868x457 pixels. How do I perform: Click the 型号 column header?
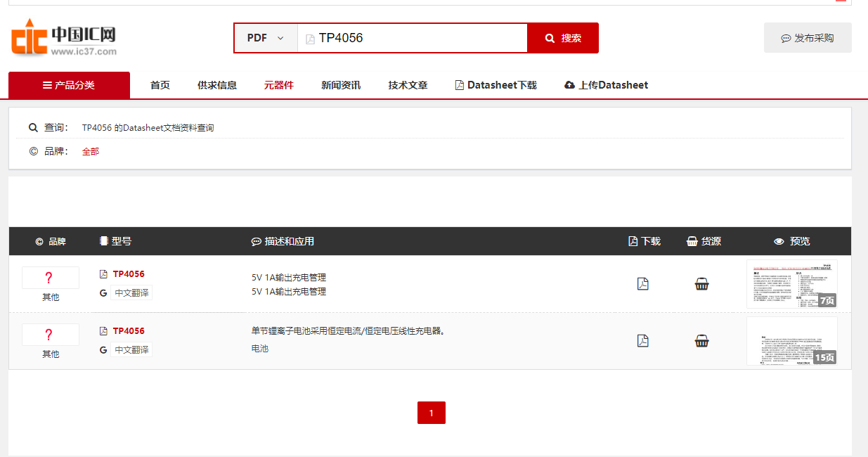116,241
